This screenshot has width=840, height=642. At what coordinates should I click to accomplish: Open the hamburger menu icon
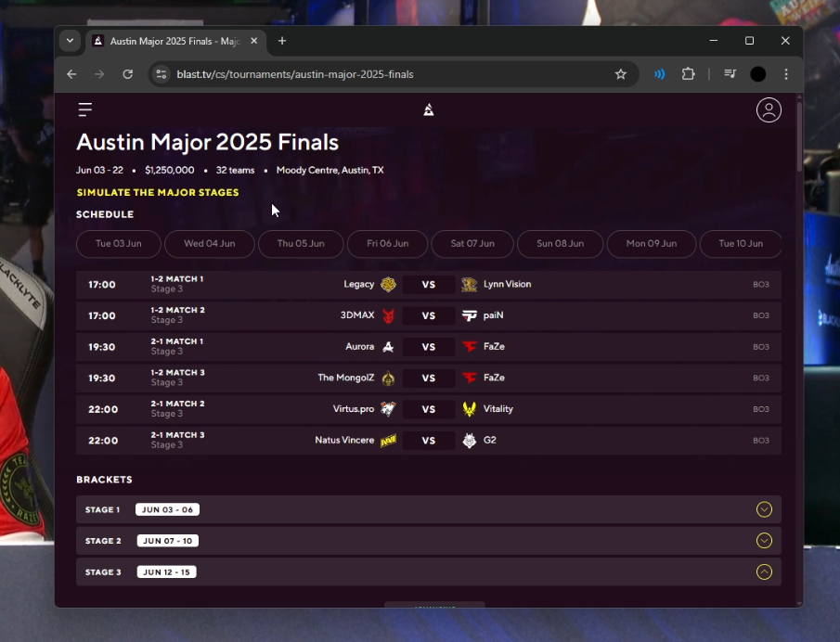click(x=85, y=109)
